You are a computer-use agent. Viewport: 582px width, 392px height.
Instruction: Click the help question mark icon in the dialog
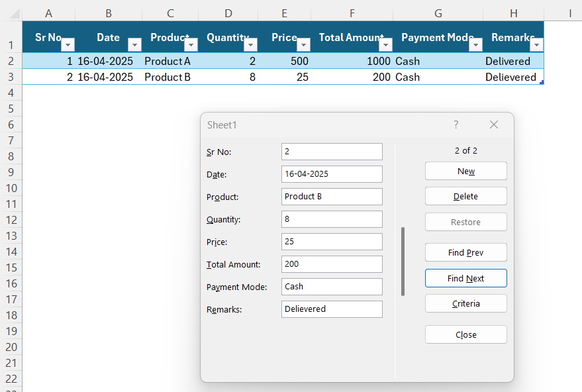click(x=456, y=124)
